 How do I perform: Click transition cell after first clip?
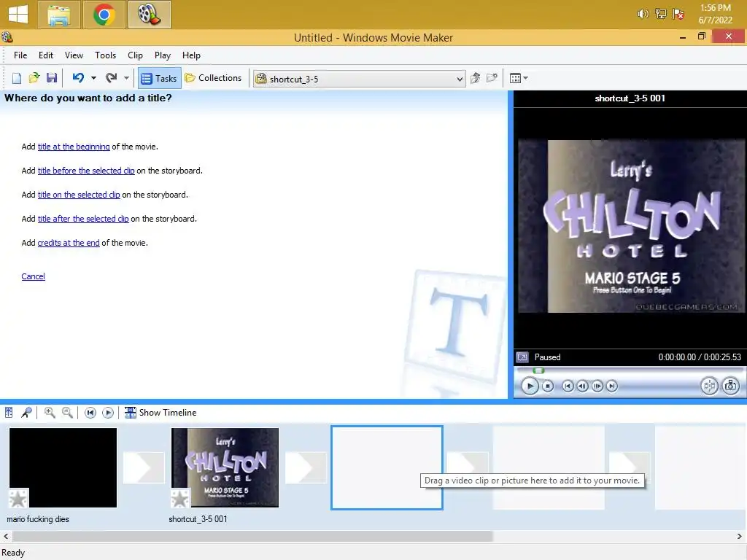tap(144, 467)
